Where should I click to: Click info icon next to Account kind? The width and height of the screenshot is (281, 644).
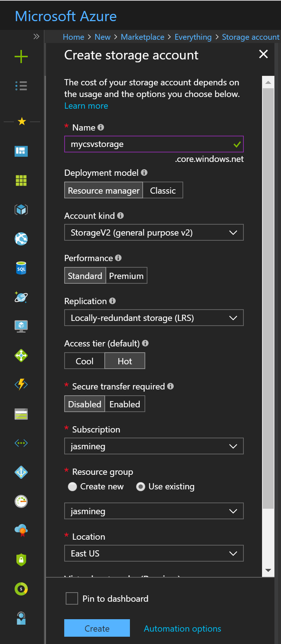coord(120,216)
